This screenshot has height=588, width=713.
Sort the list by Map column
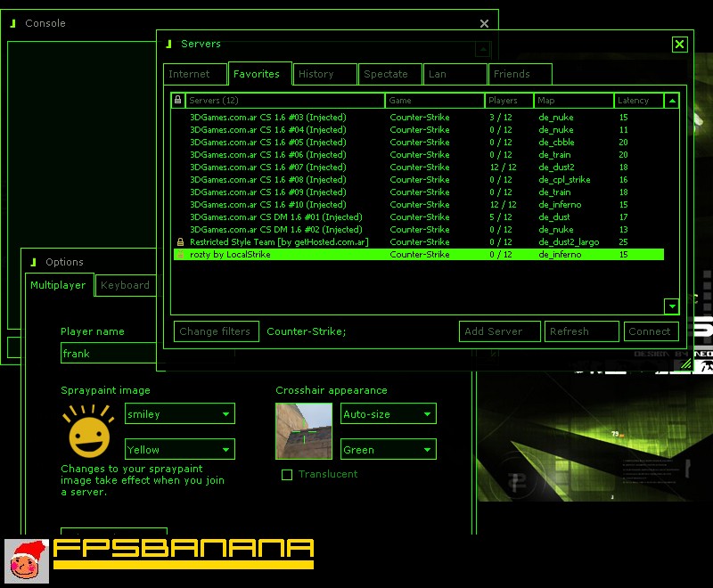(x=574, y=101)
